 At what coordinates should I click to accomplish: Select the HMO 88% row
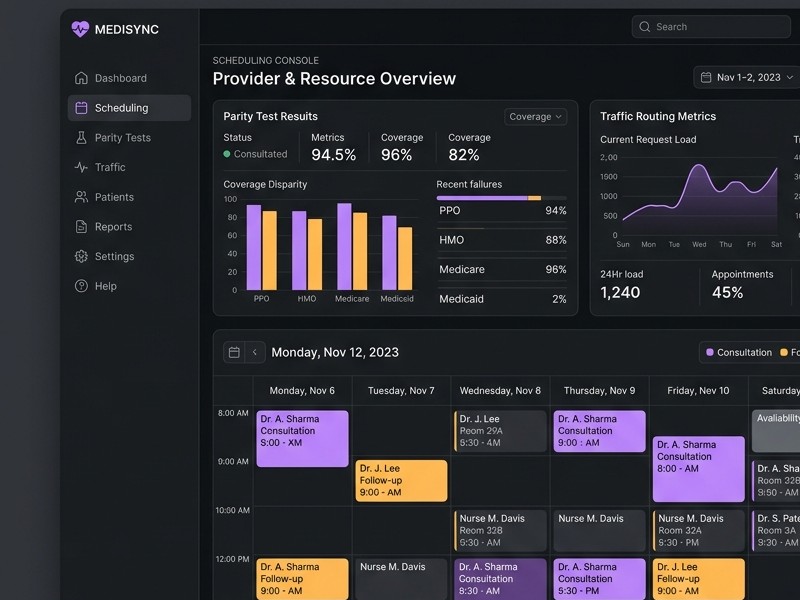tap(503, 240)
